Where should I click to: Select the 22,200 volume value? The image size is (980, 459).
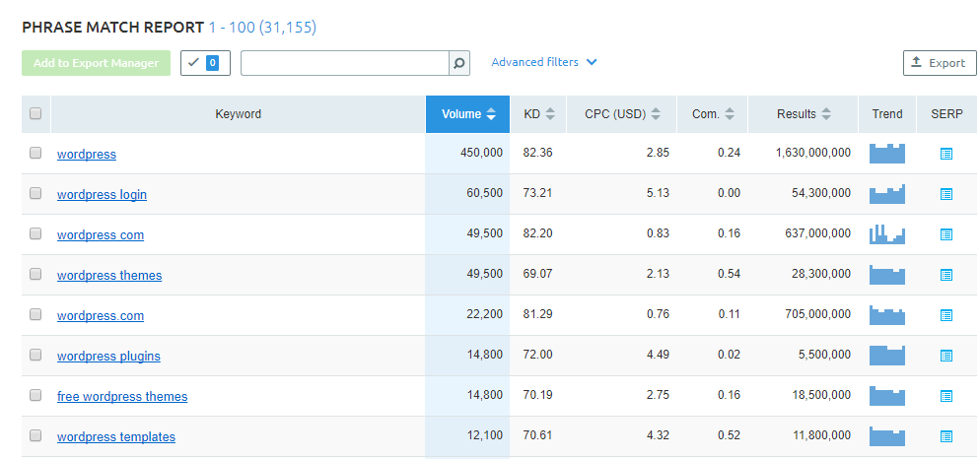point(484,314)
